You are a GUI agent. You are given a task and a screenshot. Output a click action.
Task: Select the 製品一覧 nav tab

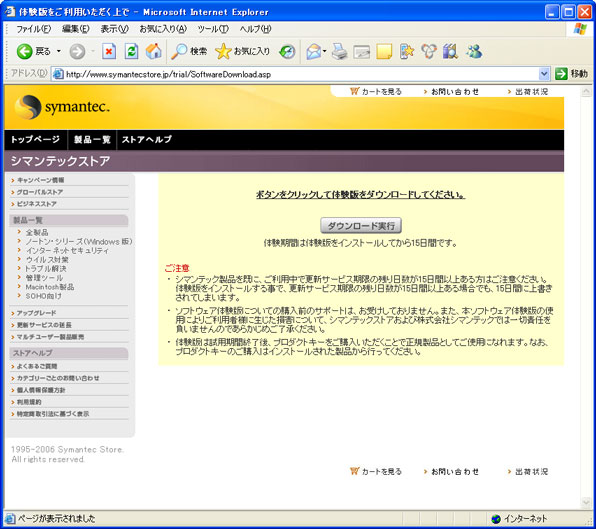(x=92, y=139)
